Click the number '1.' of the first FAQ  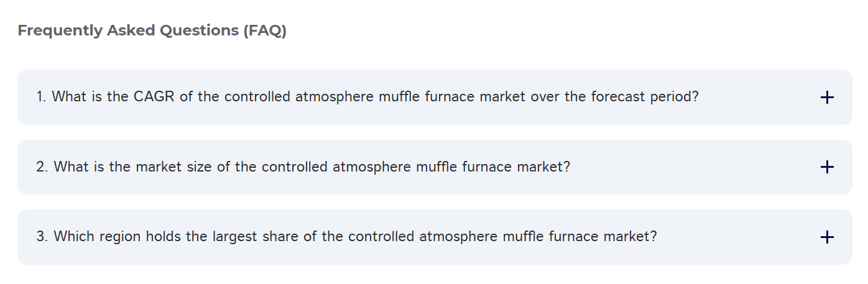pos(42,97)
